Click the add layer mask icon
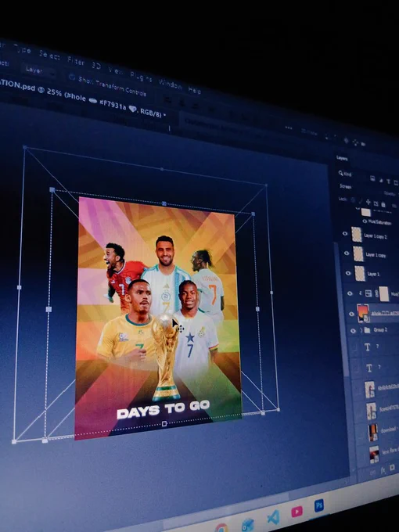The image size is (399, 532). click(x=392, y=468)
